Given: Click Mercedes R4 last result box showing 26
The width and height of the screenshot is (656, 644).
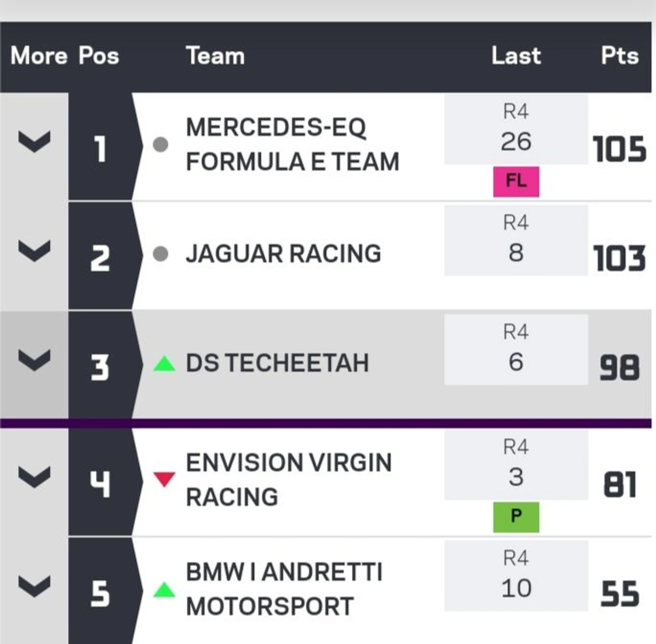Looking at the screenshot, I should click(x=516, y=129).
